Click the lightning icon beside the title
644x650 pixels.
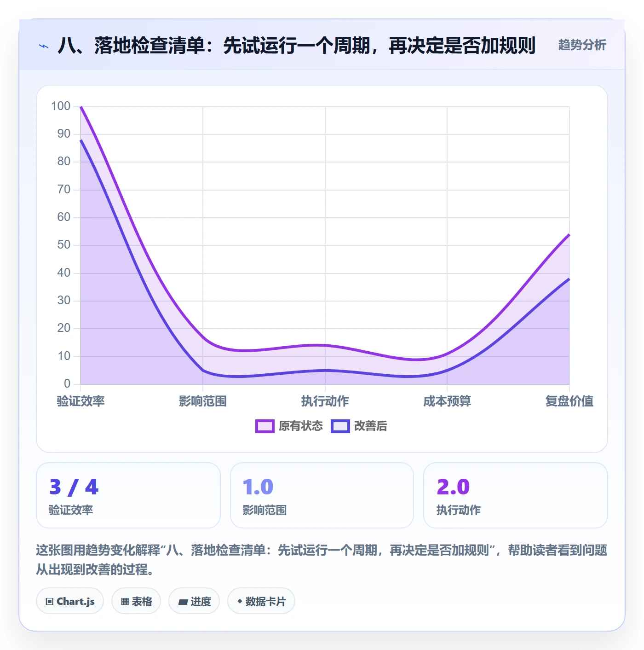[44, 46]
